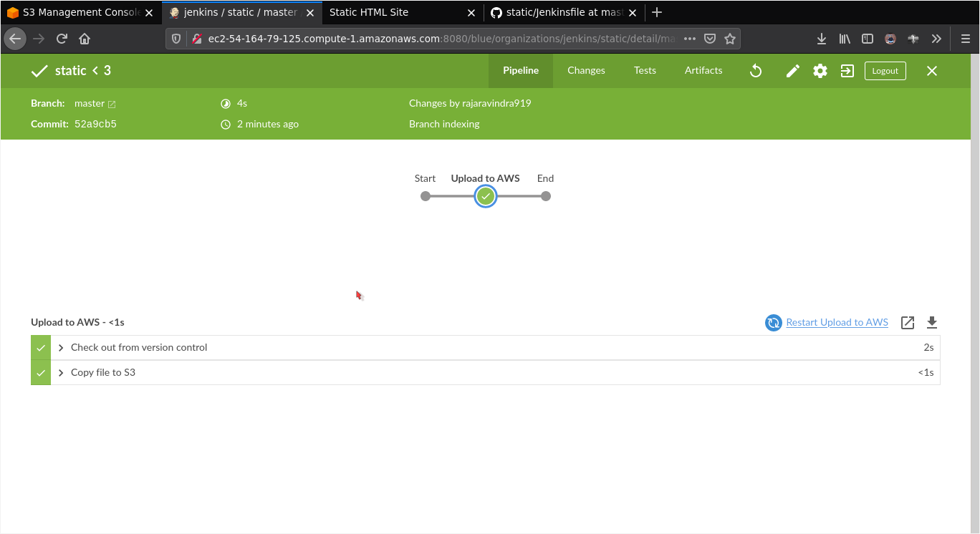The height and width of the screenshot is (534, 980).
Task: Close the run details with X
Action: click(x=932, y=71)
